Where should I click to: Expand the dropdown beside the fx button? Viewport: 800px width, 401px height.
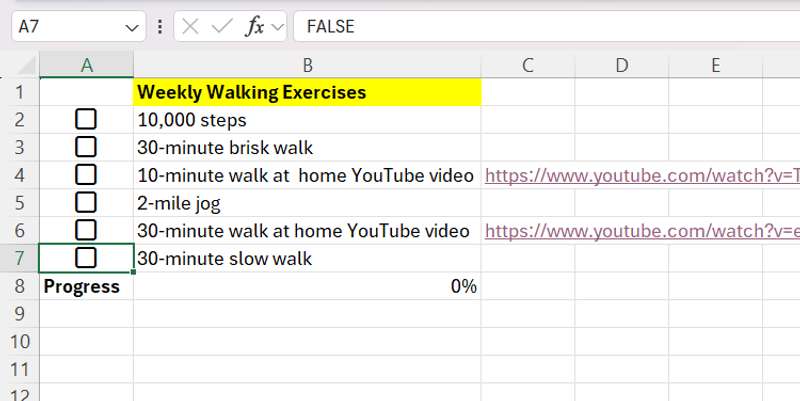(x=277, y=27)
